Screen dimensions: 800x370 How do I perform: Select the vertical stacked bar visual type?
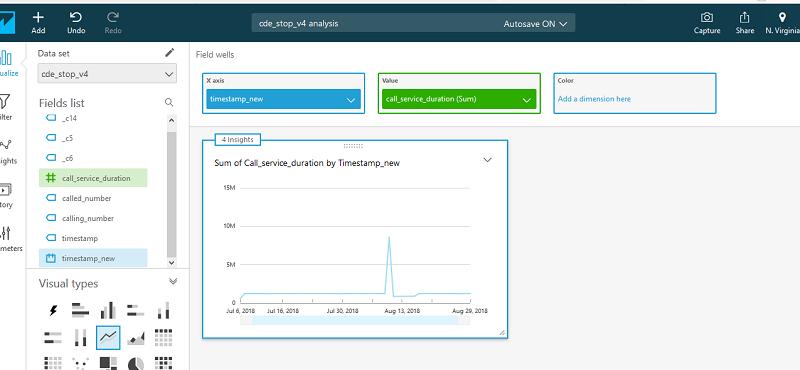pyautogui.click(x=163, y=310)
